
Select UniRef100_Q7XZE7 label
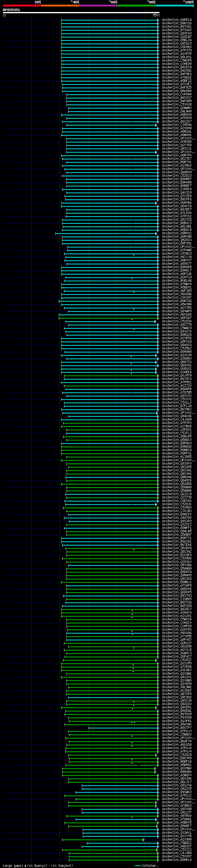[176, 84]
